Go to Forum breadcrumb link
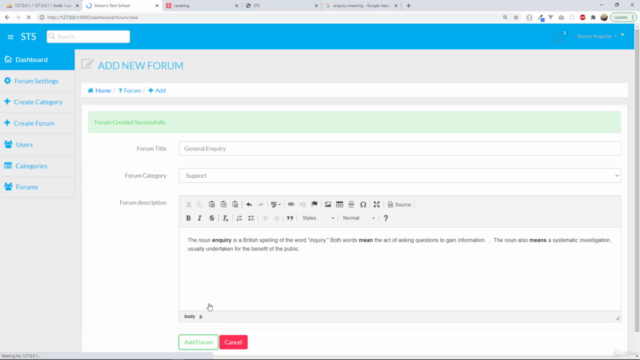Screen dimensions: 640x360 point(129,91)
